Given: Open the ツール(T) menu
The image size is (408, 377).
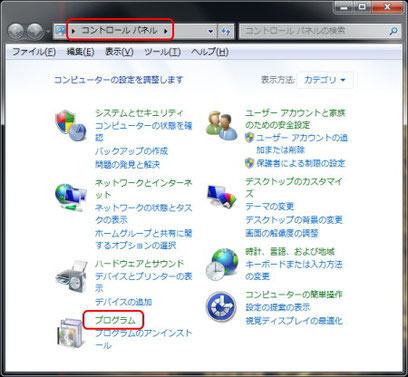Looking at the screenshot, I should click(x=162, y=52).
